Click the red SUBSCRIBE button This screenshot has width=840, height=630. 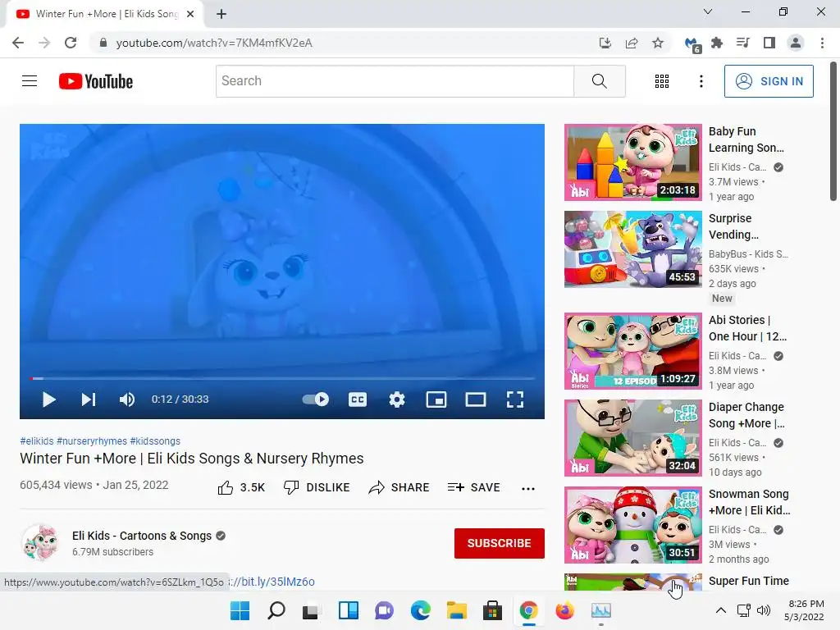point(500,543)
